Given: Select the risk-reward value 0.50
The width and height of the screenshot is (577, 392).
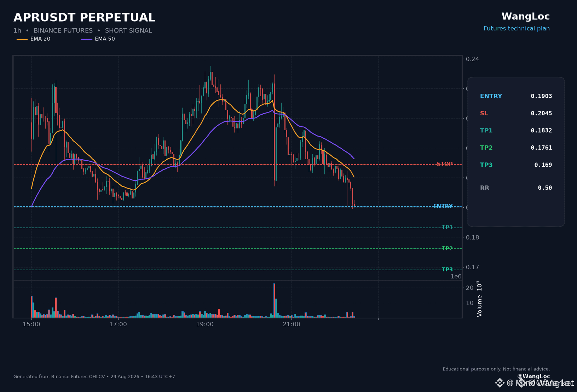Looking at the screenshot, I should pos(545,188).
